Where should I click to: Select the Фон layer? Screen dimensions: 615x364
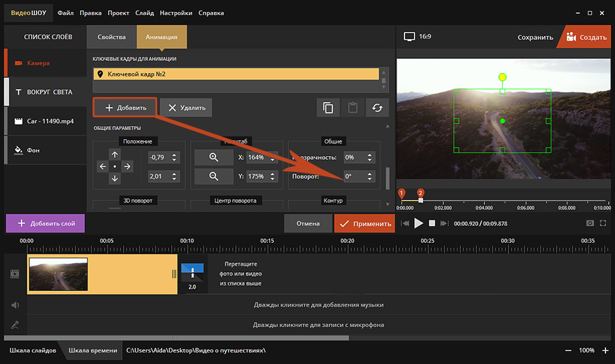click(x=45, y=150)
